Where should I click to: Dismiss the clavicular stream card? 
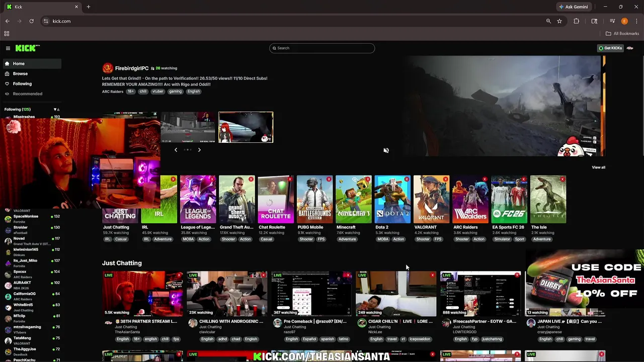pyautogui.click(x=264, y=275)
